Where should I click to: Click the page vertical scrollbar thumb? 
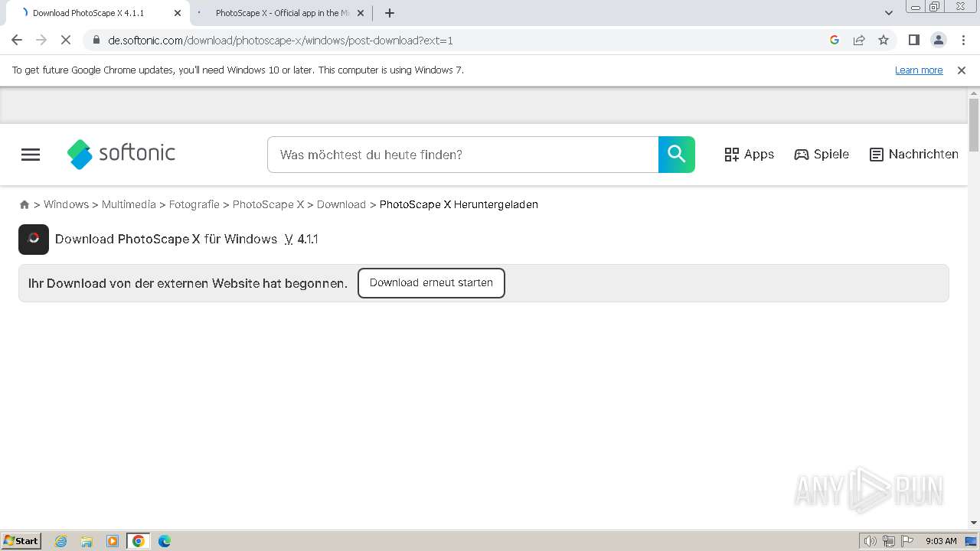974,125
